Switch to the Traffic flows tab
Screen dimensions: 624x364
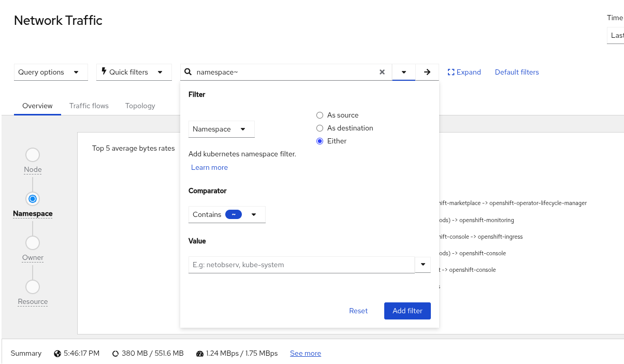coord(89,106)
